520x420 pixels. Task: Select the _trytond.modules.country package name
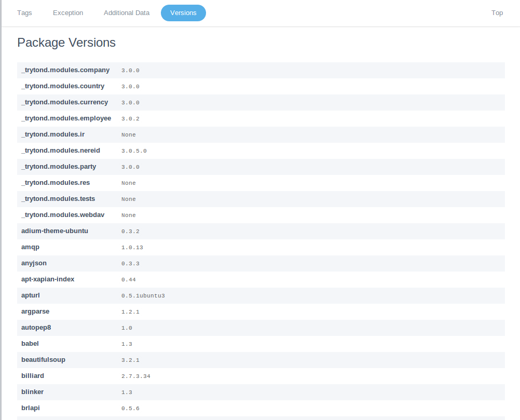63,86
